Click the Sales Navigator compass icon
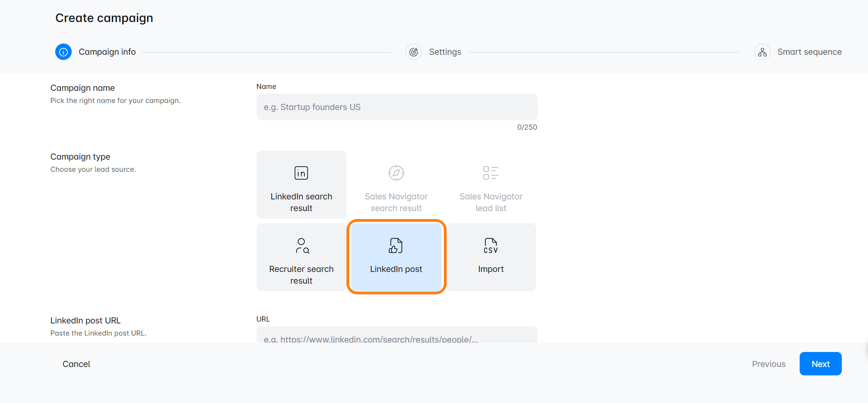 coord(396,173)
